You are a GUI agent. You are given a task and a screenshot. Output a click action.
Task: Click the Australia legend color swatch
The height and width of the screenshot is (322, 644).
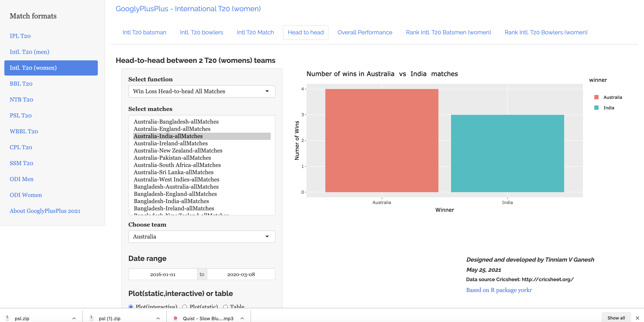point(596,97)
